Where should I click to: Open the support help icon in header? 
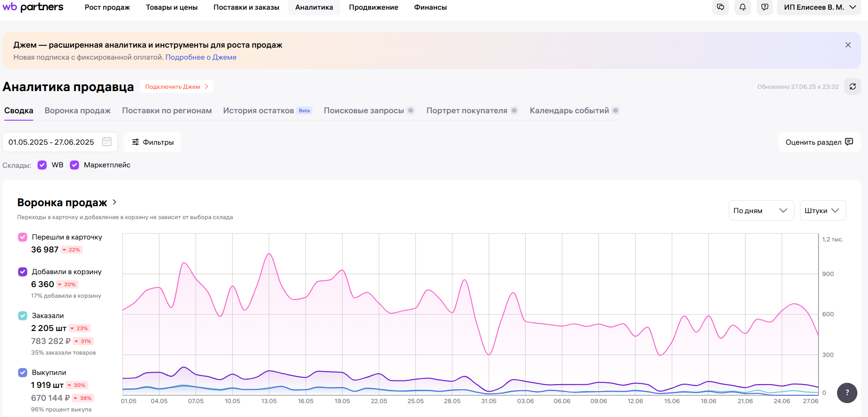click(x=765, y=7)
